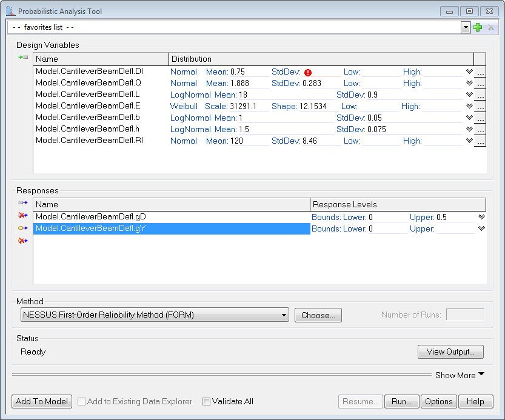The height and width of the screenshot is (420, 505).
Task: Click the add response arrow icon above list
Action: pyautogui.click(x=23, y=203)
